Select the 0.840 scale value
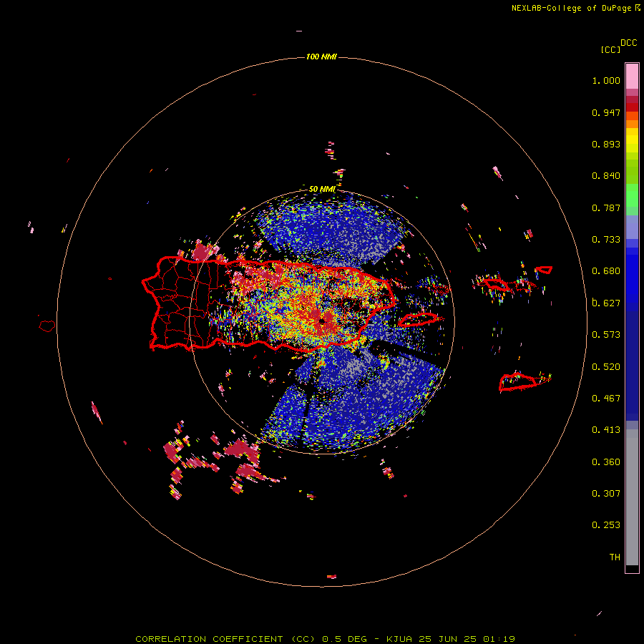 606,176
